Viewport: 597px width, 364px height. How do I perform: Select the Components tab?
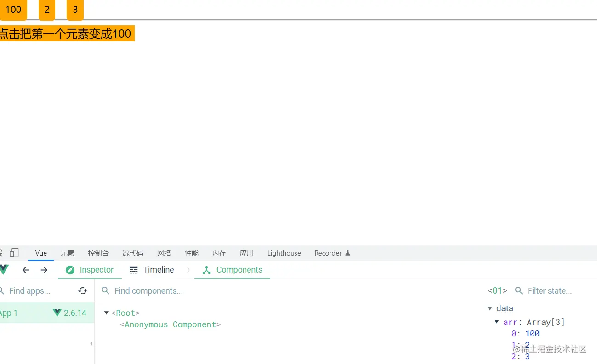point(232,270)
